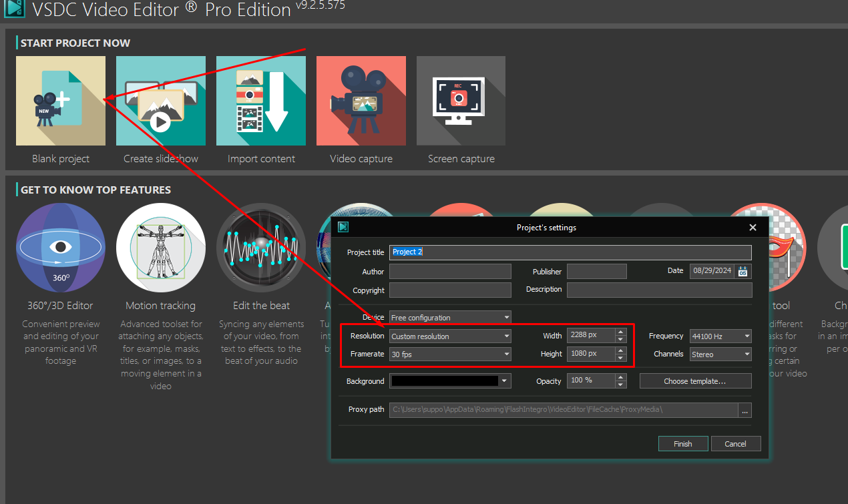Click the Copyright input field
848x504 pixels.
(x=450, y=290)
